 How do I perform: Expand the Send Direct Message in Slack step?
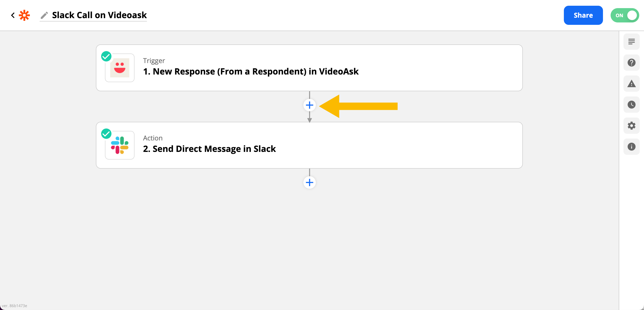point(309,145)
